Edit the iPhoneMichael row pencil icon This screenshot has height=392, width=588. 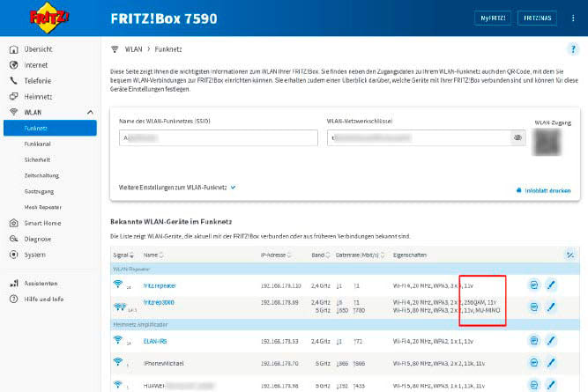(551, 362)
